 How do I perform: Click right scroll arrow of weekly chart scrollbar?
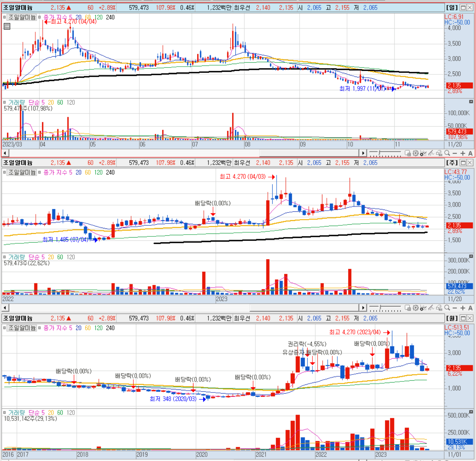tap(363, 308)
